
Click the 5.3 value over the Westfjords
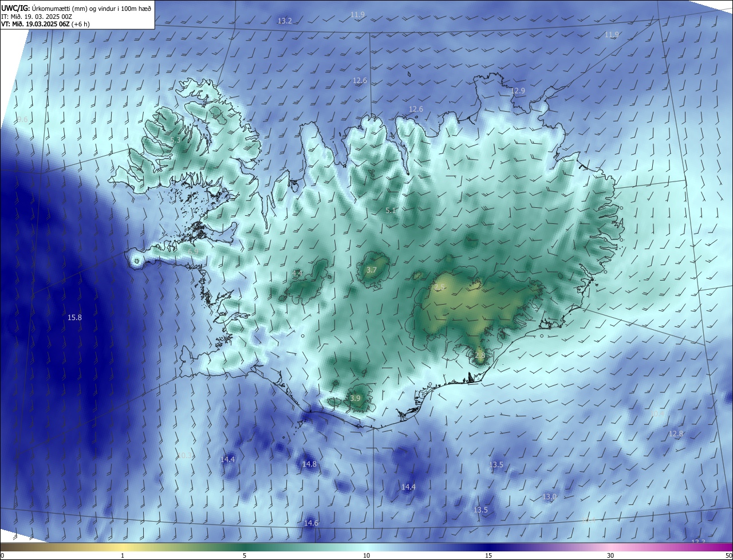tap(176, 140)
